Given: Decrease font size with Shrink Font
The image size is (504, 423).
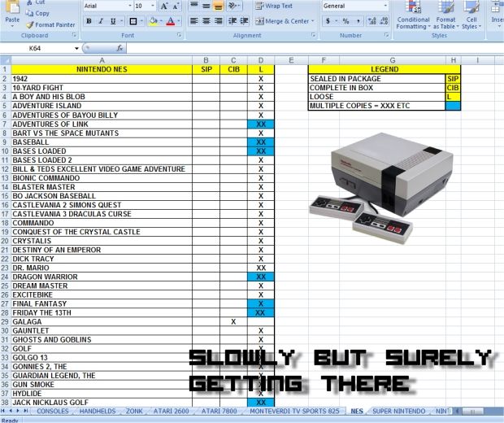Looking at the screenshot, I should pos(176,6).
